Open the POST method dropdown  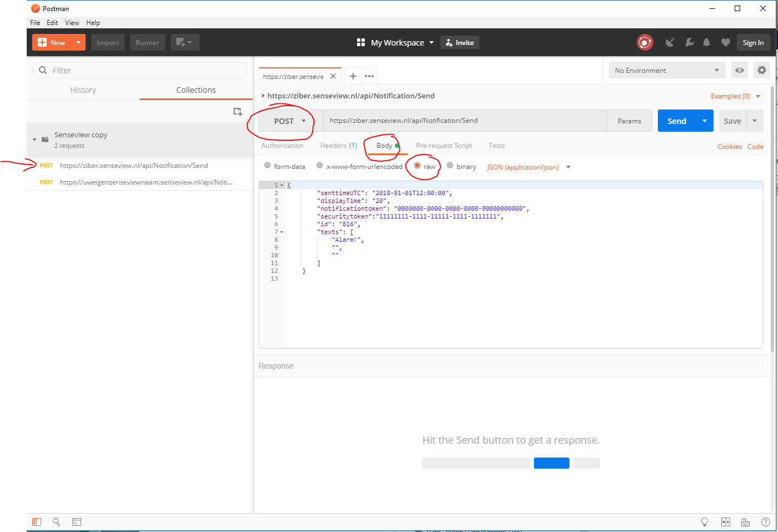click(291, 121)
